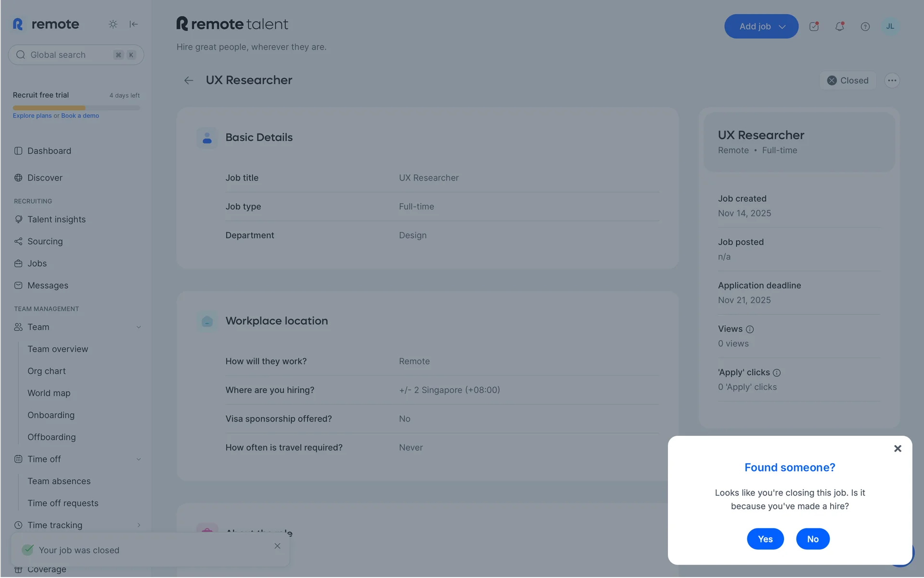The height and width of the screenshot is (578, 924).
Task: Open Jobs in the sidebar
Action: tap(37, 263)
